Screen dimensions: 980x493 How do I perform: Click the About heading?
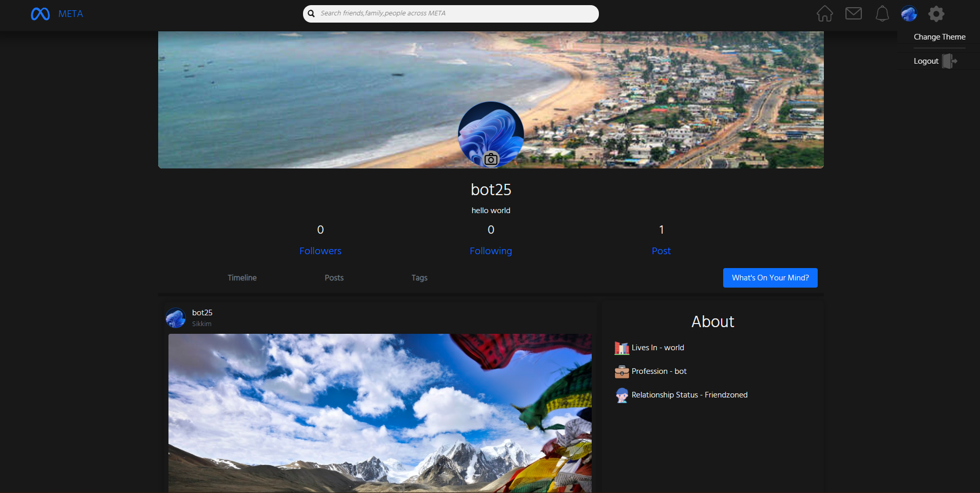[713, 321]
